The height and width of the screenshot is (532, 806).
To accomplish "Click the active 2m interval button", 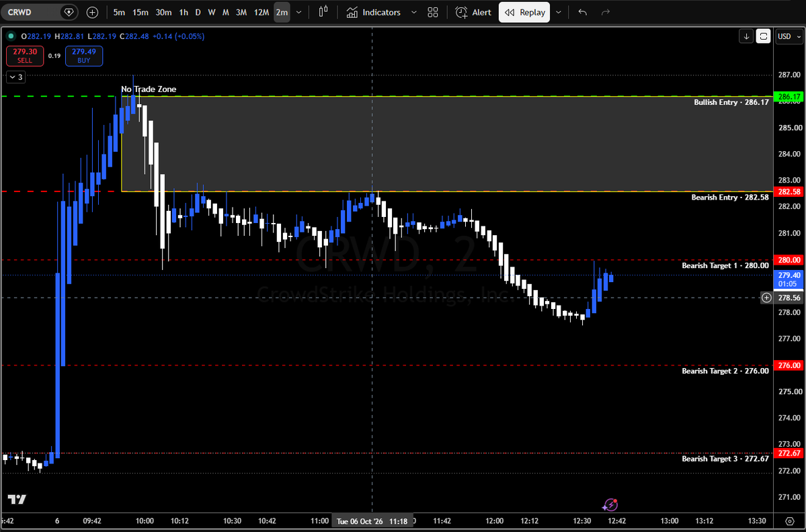I will pyautogui.click(x=282, y=12).
